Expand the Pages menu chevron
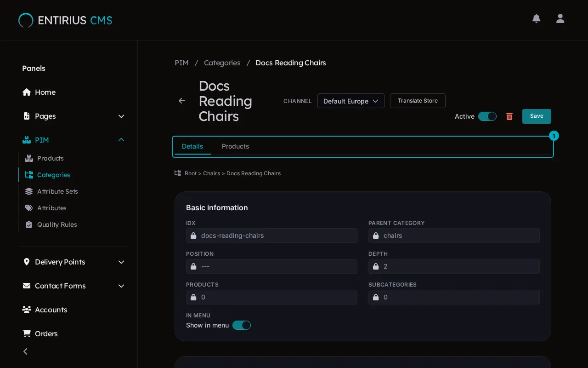 pos(121,116)
